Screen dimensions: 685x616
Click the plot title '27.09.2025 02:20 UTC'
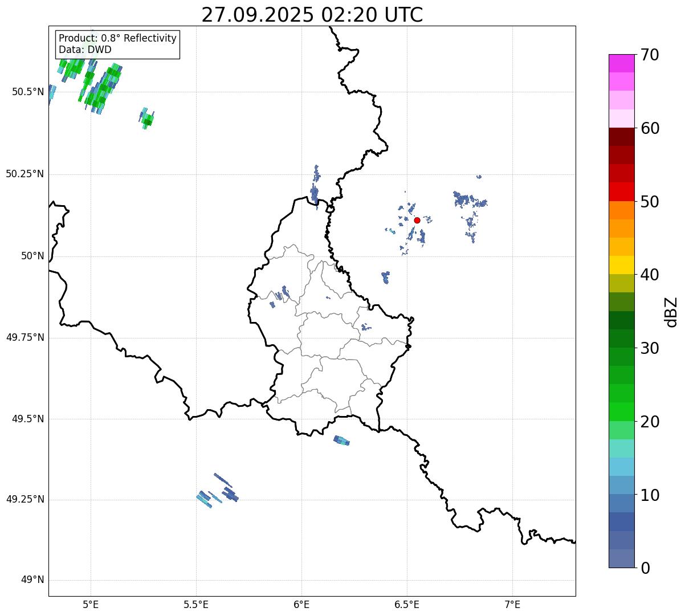(x=312, y=14)
